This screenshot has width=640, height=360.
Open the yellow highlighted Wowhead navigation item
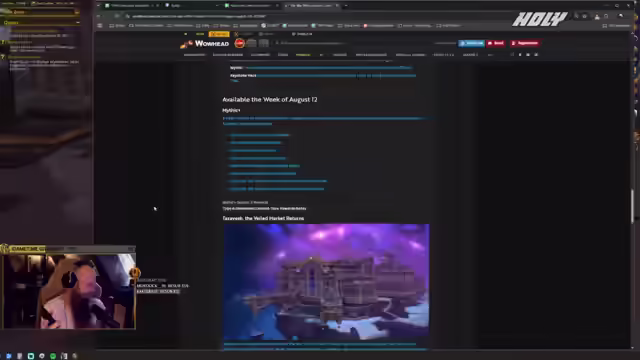(303, 54)
